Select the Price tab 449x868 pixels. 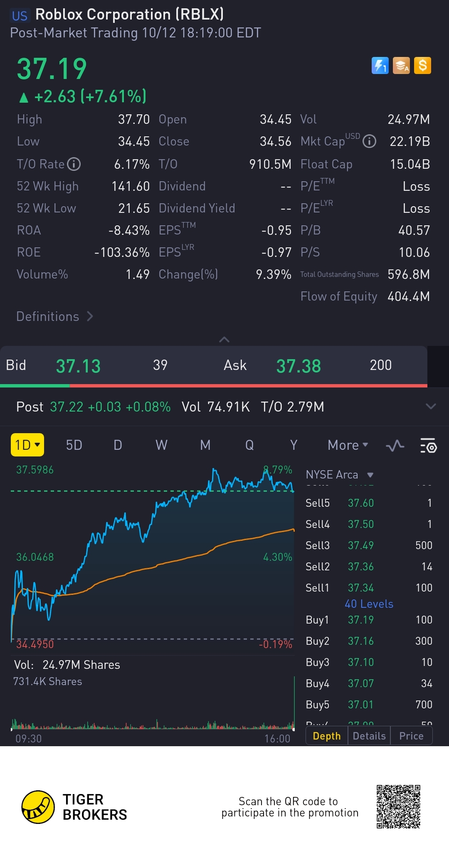[411, 736]
